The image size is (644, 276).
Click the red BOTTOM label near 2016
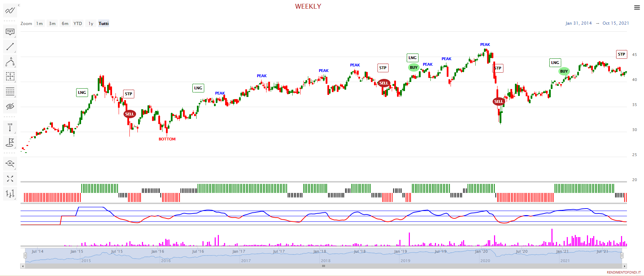click(167, 139)
